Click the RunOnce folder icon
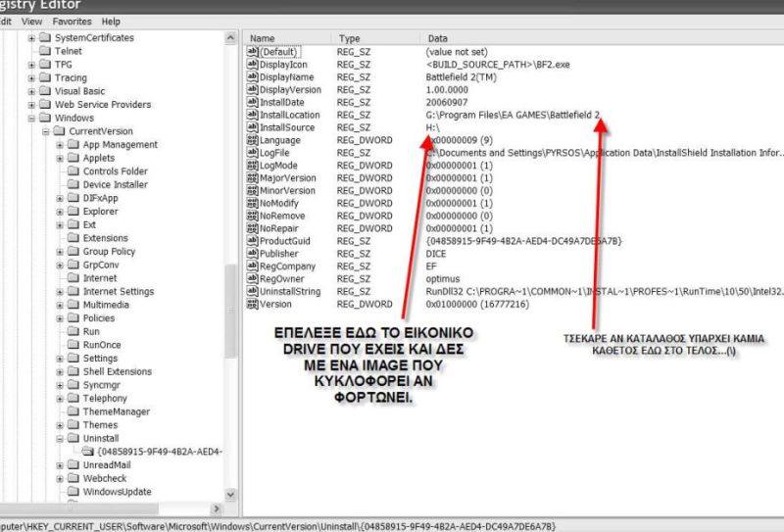784x532 pixels. (73, 345)
